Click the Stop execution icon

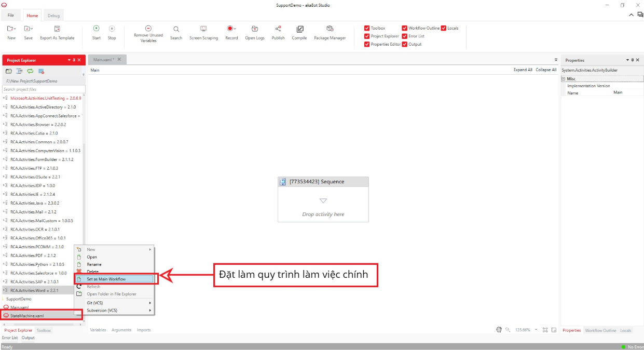[112, 29]
